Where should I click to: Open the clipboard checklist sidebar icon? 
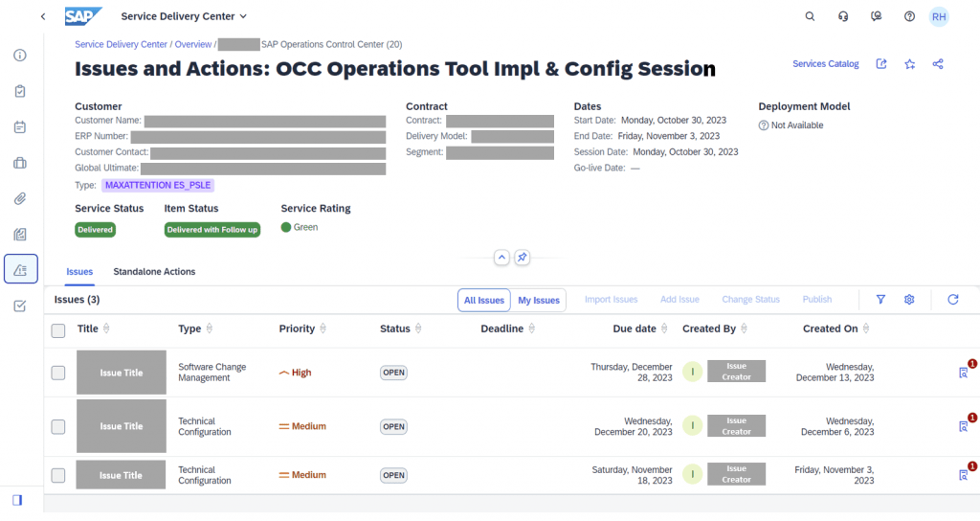point(20,91)
